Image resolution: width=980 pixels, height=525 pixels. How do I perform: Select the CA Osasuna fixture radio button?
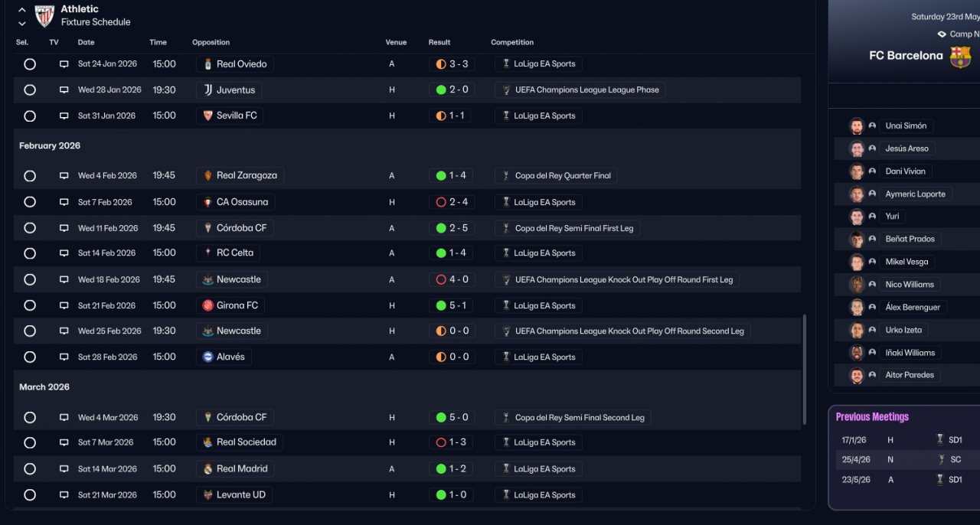coord(30,202)
